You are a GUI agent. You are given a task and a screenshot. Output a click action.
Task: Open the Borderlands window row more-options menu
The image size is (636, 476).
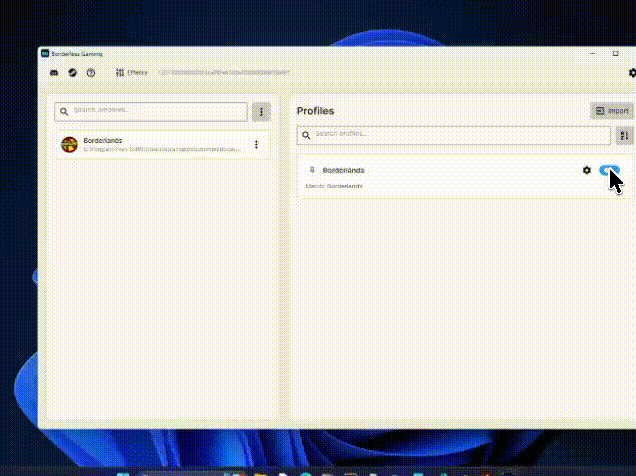point(256,145)
